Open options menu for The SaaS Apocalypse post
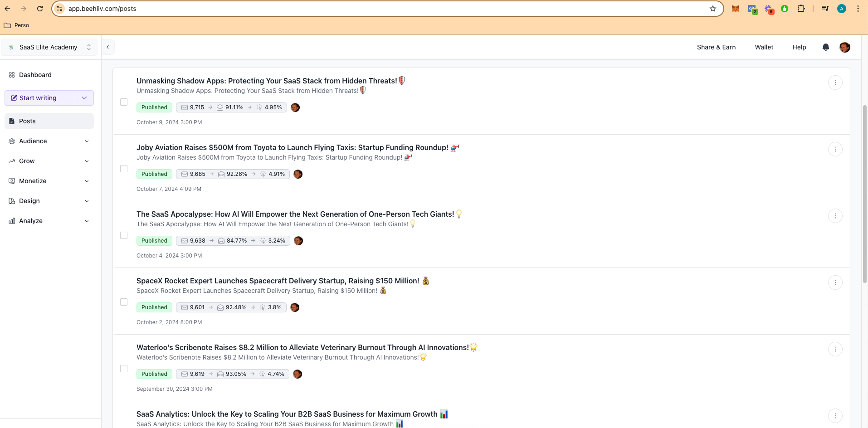Image resolution: width=868 pixels, height=428 pixels. pos(835,216)
